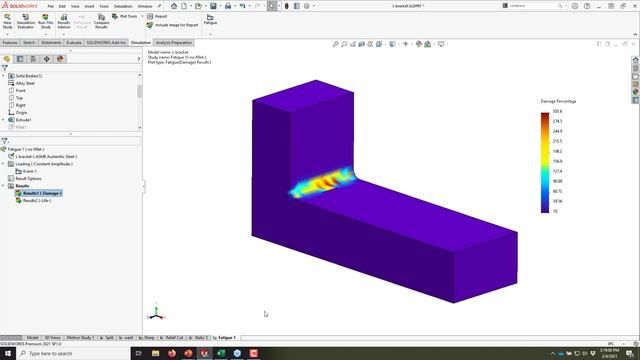This screenshot has height=360, width=640.
Task: Open the Insert menu
Action: click(x=89, y=6)
